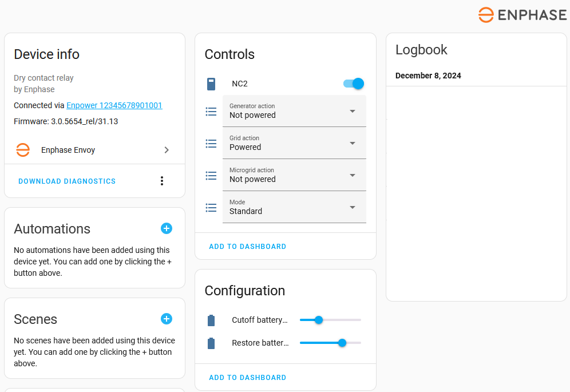Click Add to Dashboard under Controls

247,247
